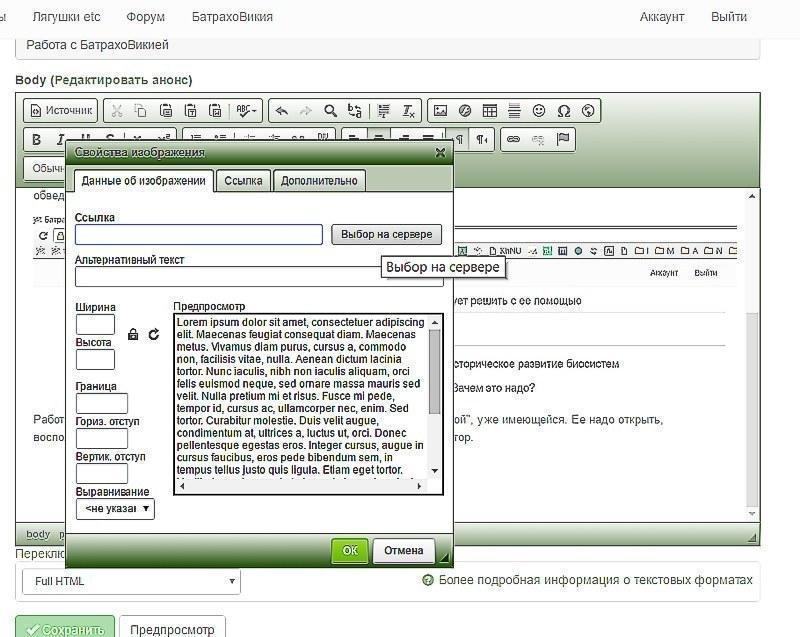800x637 pixels.
Task: Switch to the Дополнительно tab
Action: [319, 181]
